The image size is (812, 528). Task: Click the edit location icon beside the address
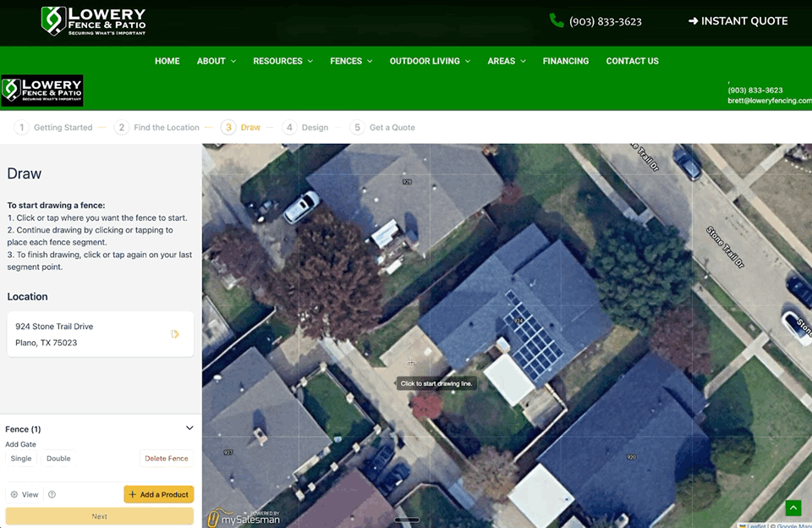(x=175, y=334)
